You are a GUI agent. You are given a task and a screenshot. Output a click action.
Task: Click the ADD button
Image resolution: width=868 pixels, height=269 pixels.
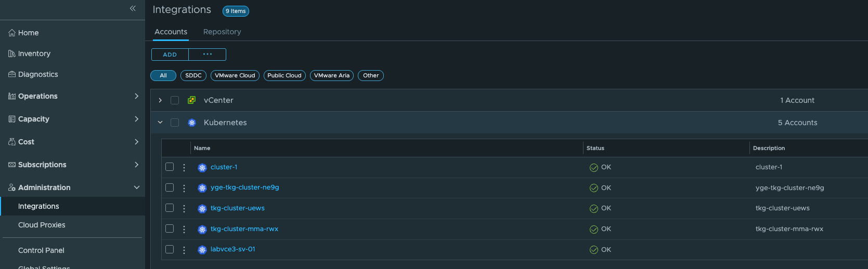pos(170,55)
